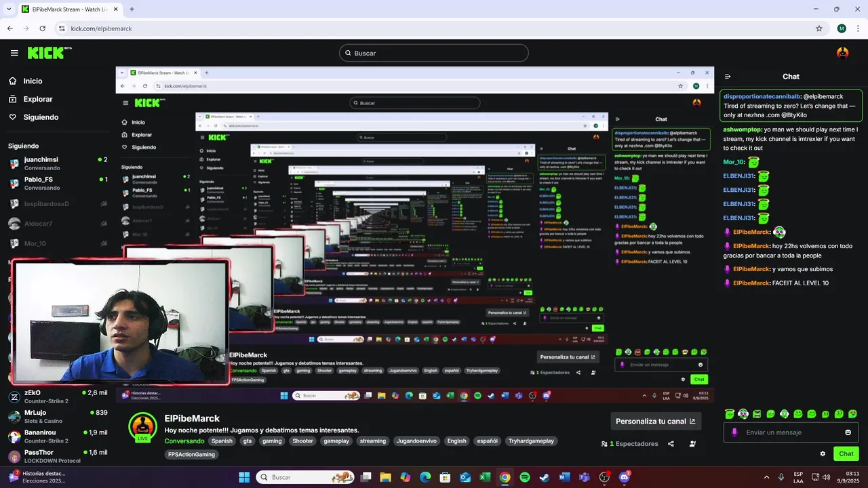Click the Chrome address bar URL

pos(101,28)
